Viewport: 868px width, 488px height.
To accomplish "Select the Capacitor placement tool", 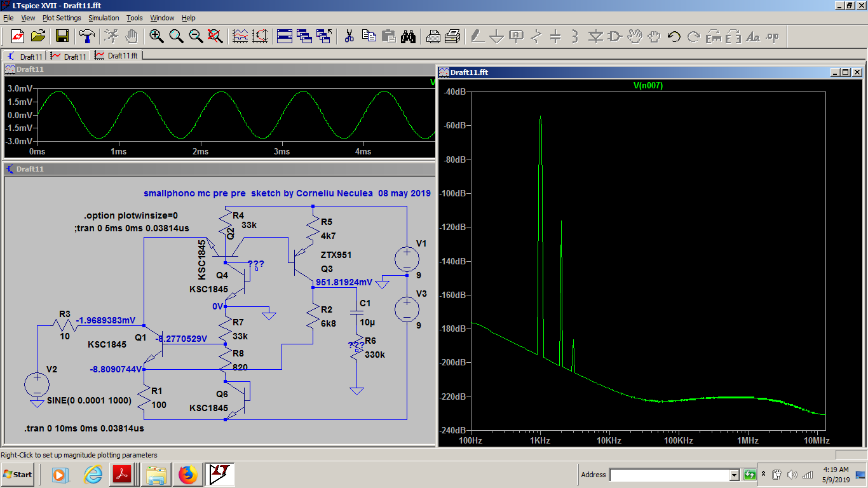I will click(x=556, y=36).
